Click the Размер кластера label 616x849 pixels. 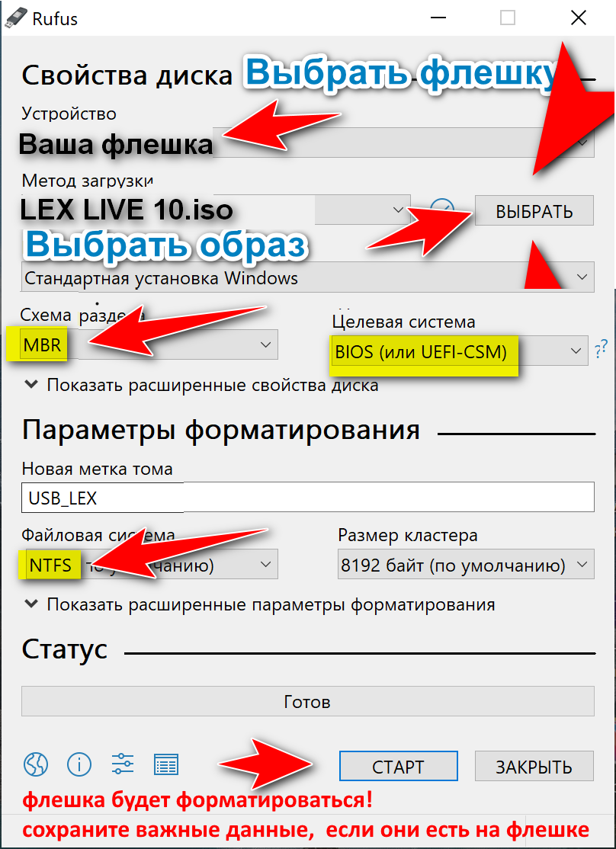408,535
